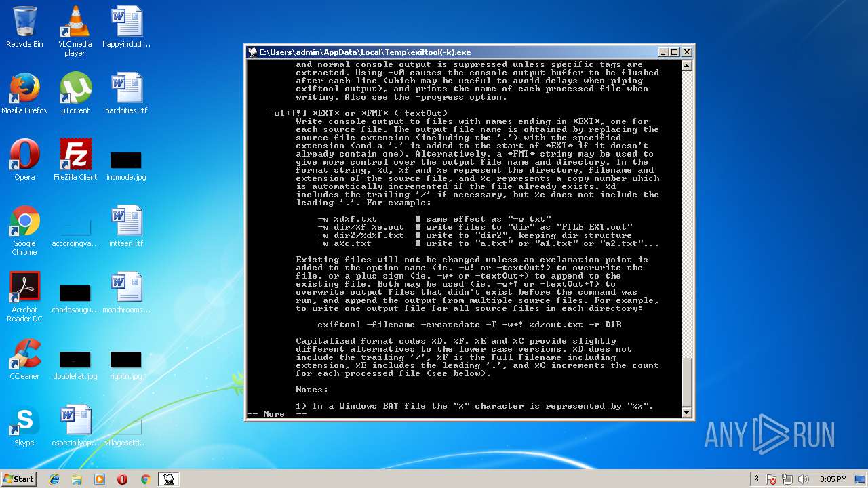868x488 pixels.
Task: Launch Skype desktop shortcut
Action: (24, 426)
